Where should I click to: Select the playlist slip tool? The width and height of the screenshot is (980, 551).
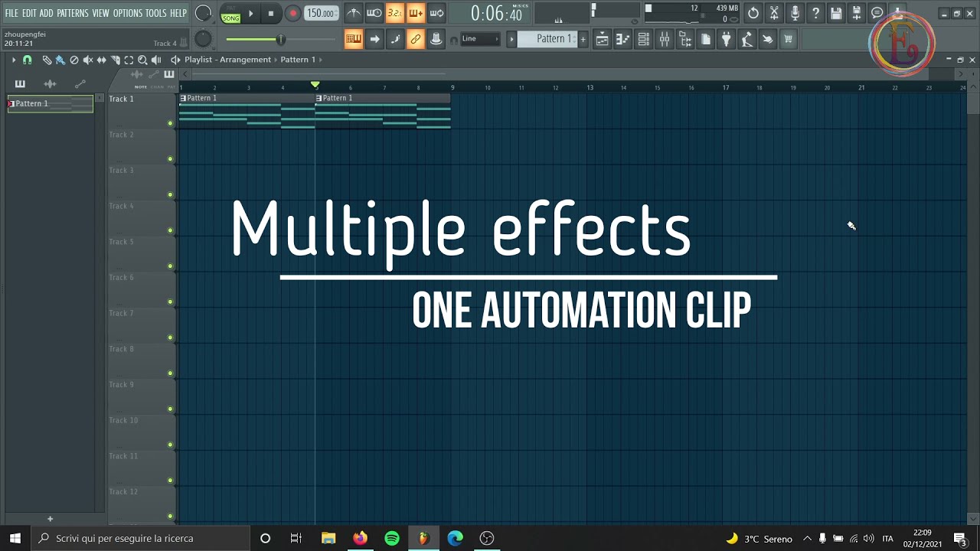101,60
